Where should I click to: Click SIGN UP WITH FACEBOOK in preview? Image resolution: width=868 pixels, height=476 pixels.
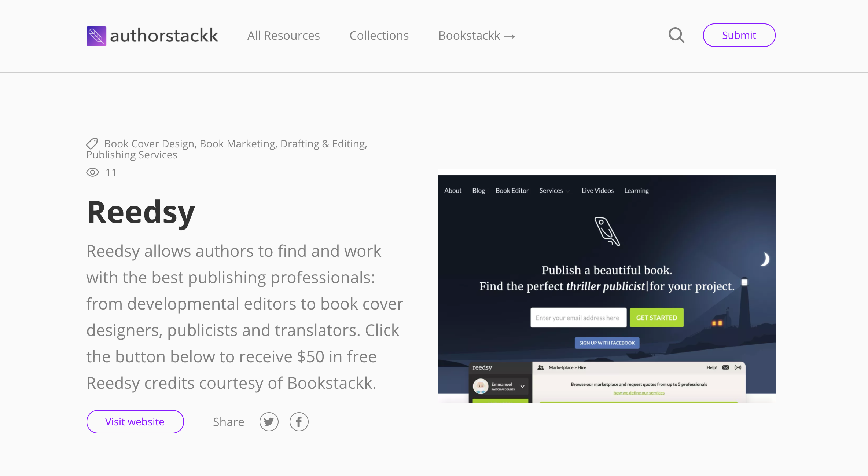click(x=607, y=343)
